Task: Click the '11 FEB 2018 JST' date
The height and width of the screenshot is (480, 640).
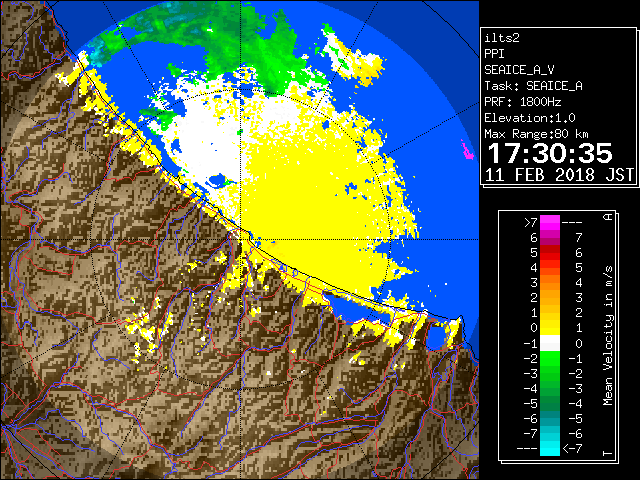Action: (x=559, y=175)
